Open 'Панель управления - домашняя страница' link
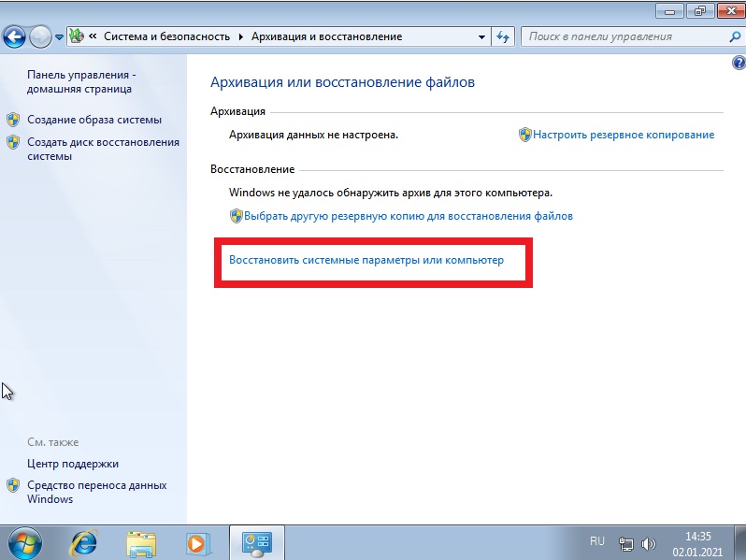The image size is (746, 560). [81, 82]
